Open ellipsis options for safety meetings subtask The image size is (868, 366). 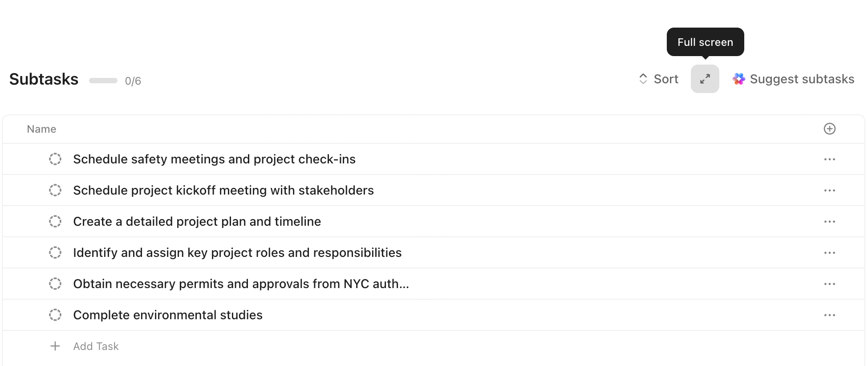830,159
